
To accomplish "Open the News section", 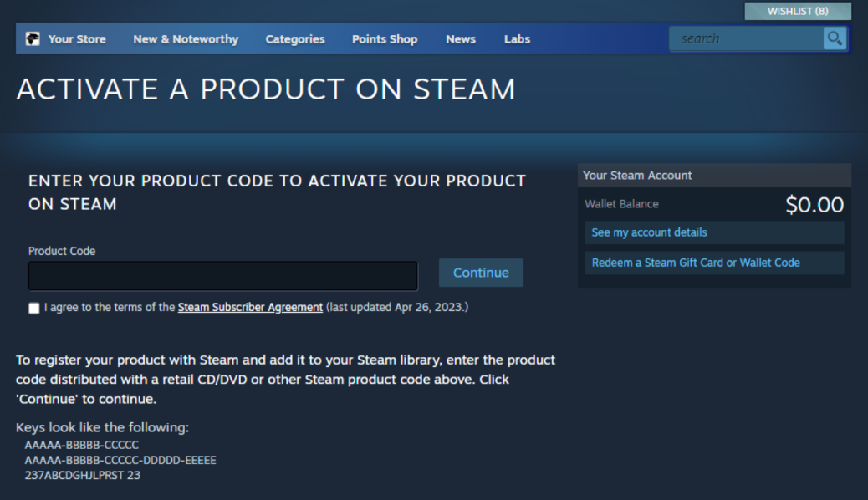I will 461,39.
